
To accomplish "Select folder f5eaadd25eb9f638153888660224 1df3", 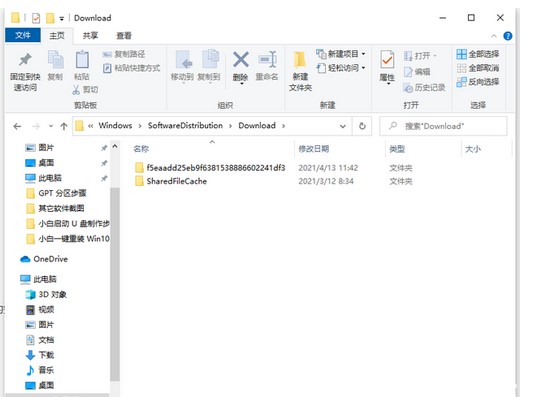I will point(210,168).
